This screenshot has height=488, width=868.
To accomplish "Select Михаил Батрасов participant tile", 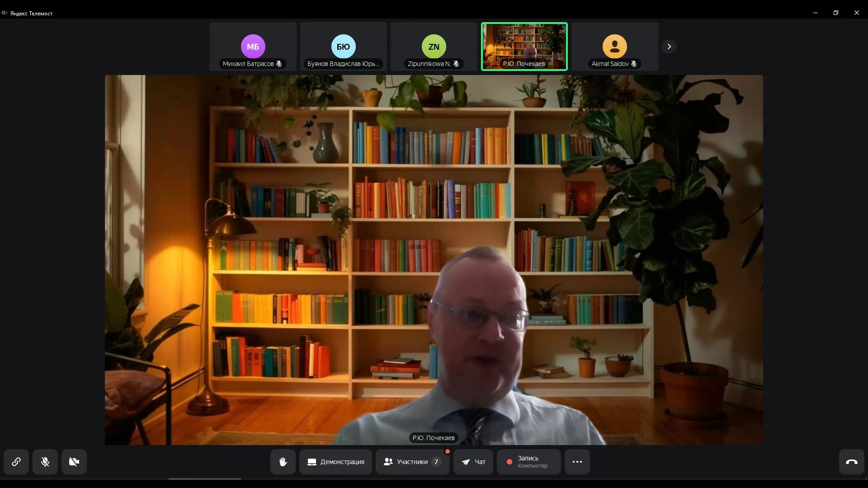I will tap(253, 47).
